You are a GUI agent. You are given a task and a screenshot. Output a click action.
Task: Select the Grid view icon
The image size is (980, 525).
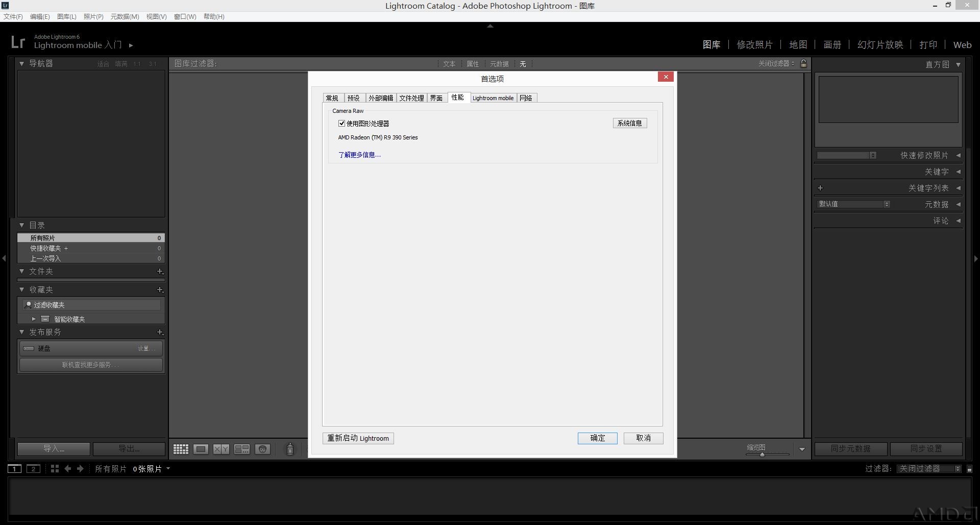click(181, 449)
